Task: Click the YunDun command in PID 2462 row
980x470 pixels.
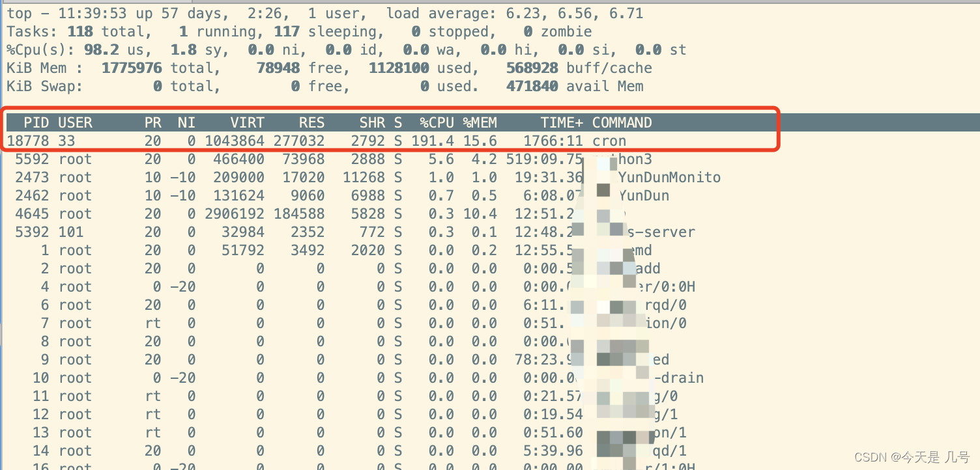Action: click(643, 195)
